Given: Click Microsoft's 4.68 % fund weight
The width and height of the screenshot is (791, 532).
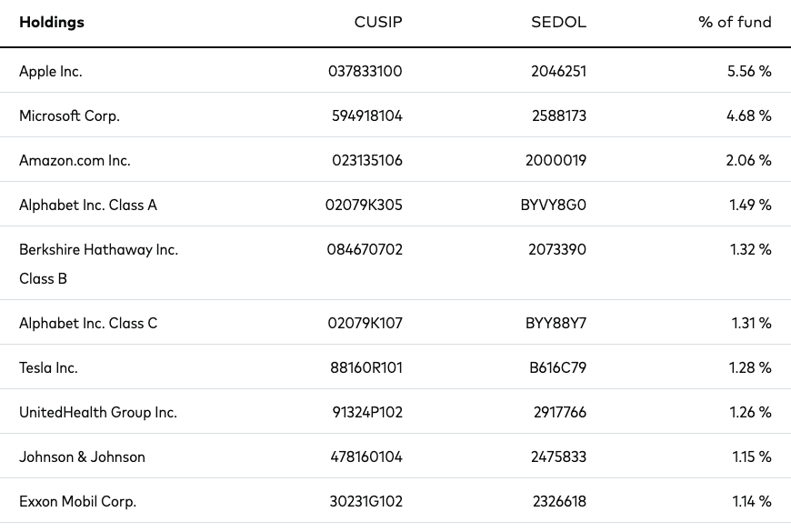Looking at the screenshot, I should pos(748,116).
